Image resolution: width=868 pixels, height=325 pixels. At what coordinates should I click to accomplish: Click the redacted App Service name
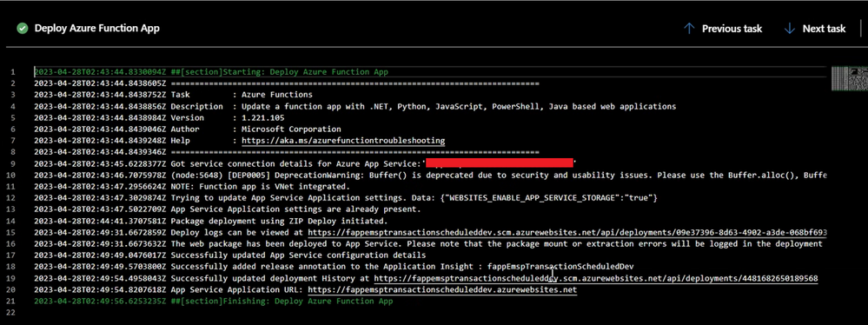click(x=500, y=163)
